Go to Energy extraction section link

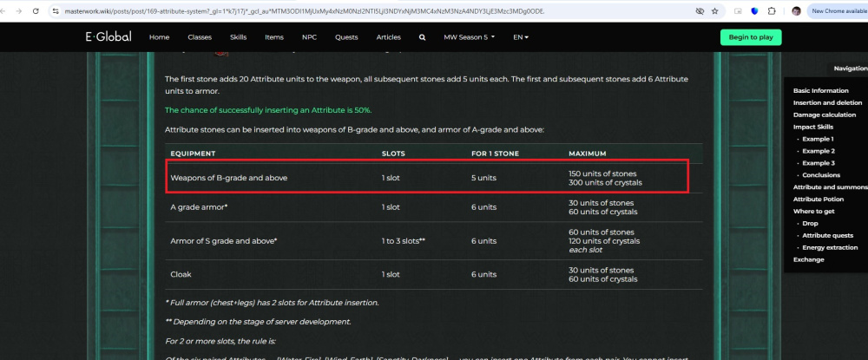tap(831, 247)
